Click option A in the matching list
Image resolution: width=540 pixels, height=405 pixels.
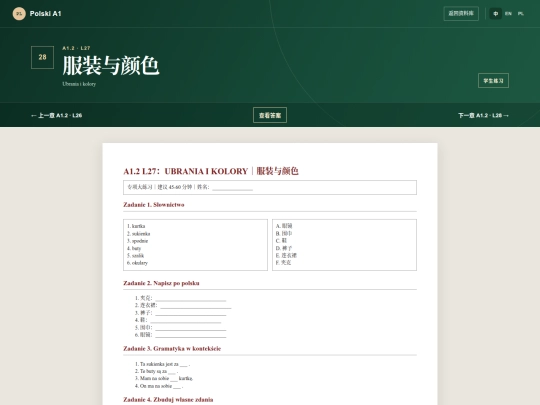[x=284, y=226]
